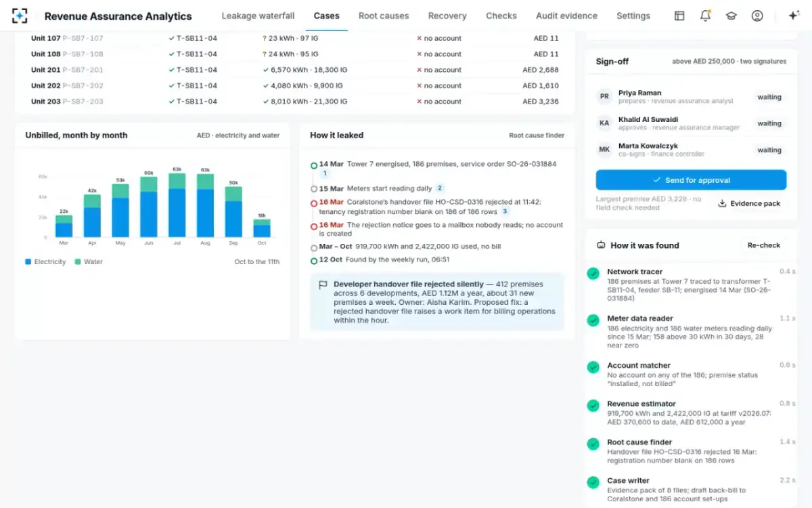Open evidence reference badge 2
812x508 pixels.
440,188
